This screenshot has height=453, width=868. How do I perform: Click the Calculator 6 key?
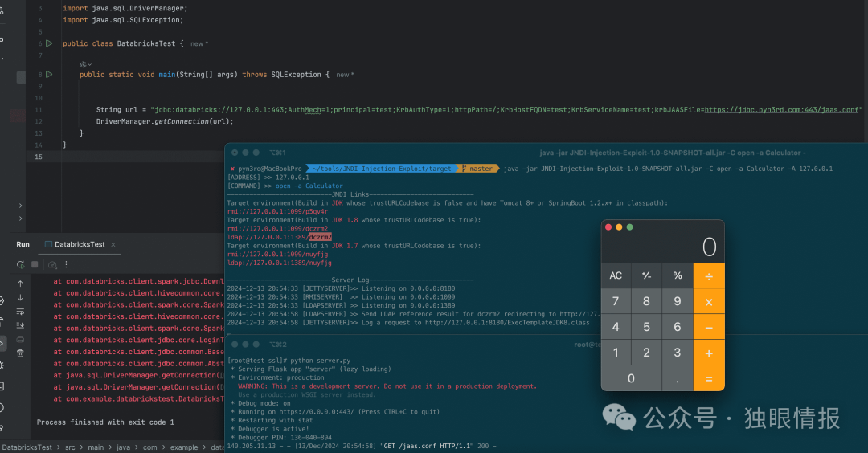click(677, 328)
